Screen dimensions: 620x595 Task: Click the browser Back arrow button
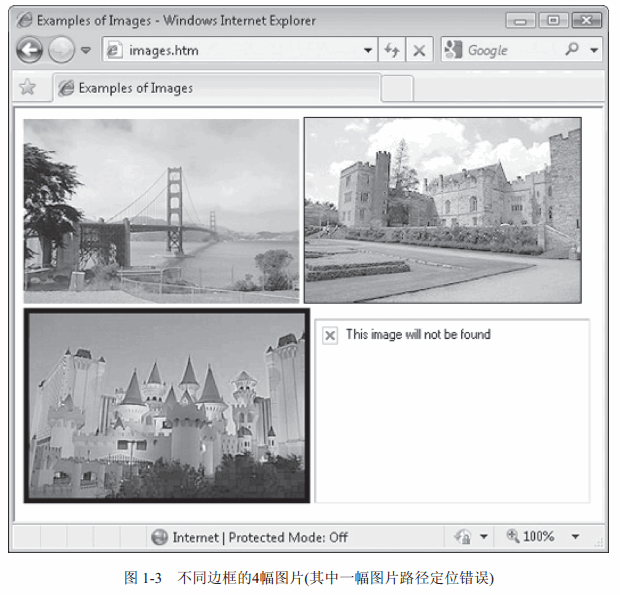[x=30, y=50]
